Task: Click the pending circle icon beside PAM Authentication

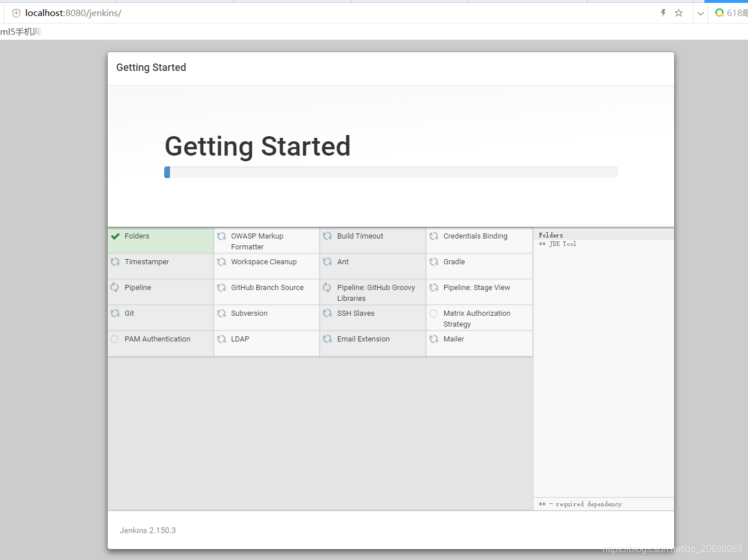Action: coord(114,339)
